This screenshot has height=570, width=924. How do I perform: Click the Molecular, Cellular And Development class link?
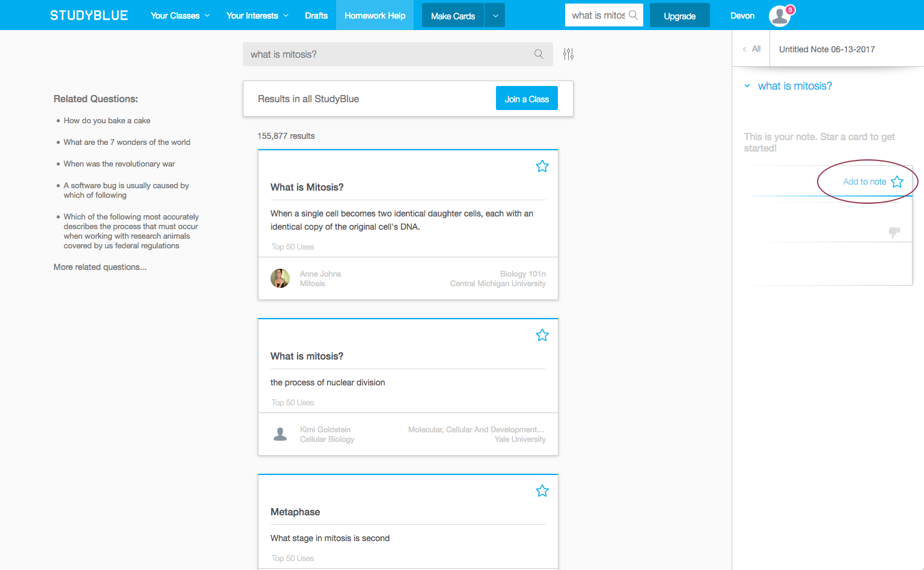476,429
